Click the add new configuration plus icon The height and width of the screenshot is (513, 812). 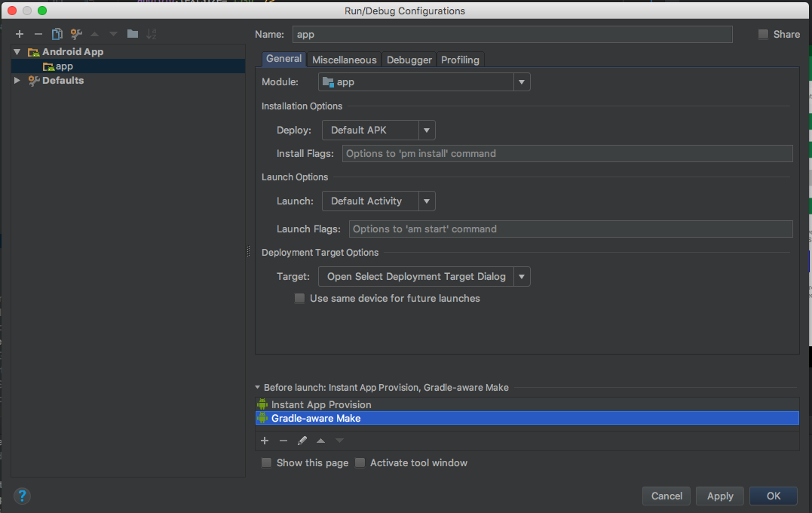pos(20,34)
